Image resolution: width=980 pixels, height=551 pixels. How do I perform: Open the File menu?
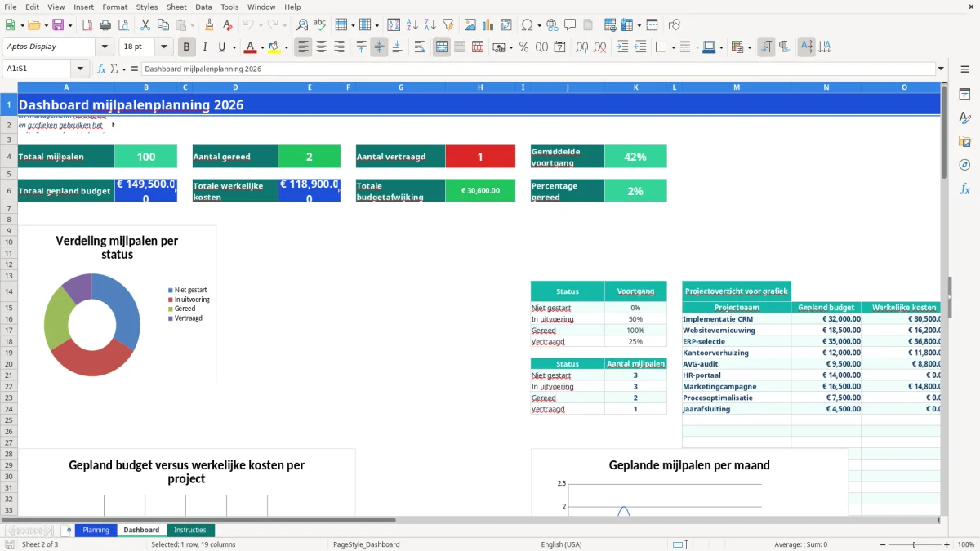[x=11, y=7]
